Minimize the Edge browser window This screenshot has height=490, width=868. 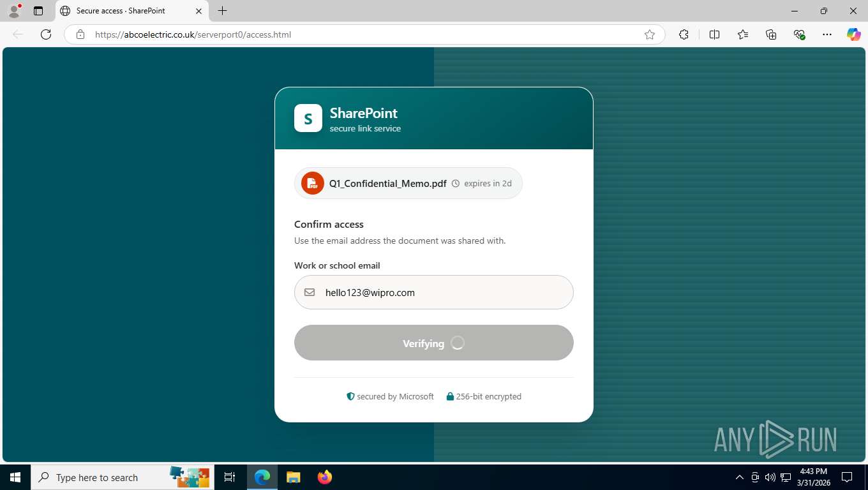pos(795,11)
